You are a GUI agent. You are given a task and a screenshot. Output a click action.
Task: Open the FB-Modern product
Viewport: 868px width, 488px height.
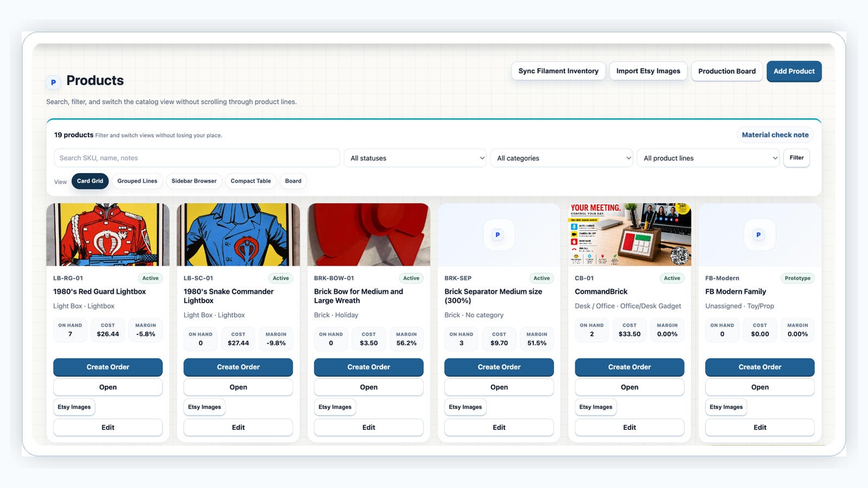tap(760, 387)
